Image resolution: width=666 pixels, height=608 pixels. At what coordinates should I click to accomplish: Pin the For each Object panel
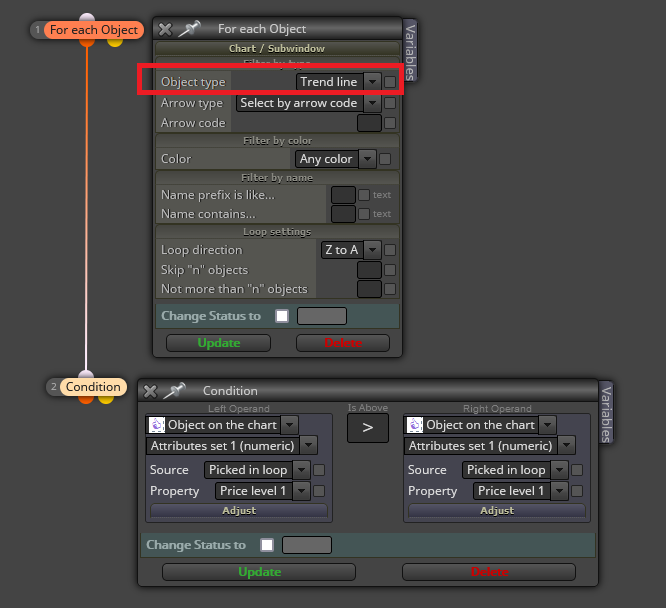(189, 29)
